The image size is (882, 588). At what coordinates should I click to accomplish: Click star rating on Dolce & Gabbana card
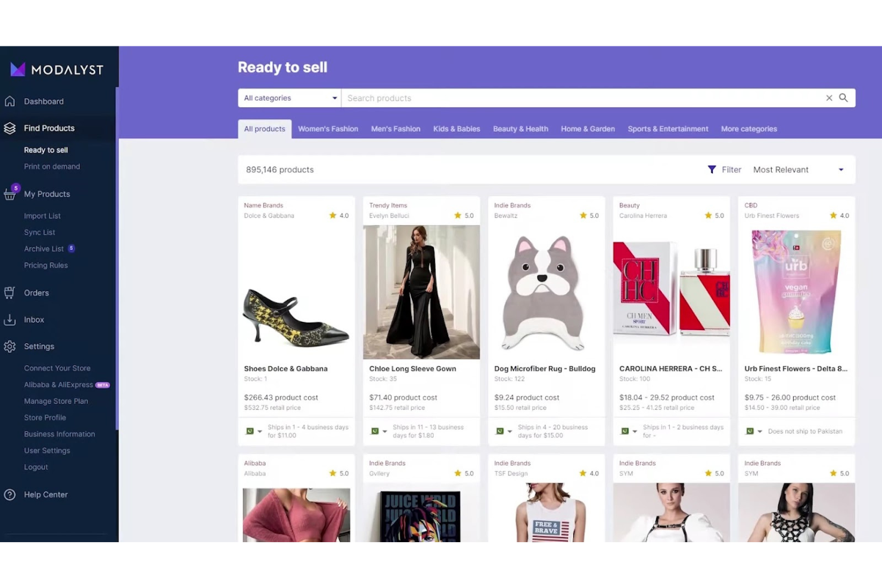click(x=339, y=216)
